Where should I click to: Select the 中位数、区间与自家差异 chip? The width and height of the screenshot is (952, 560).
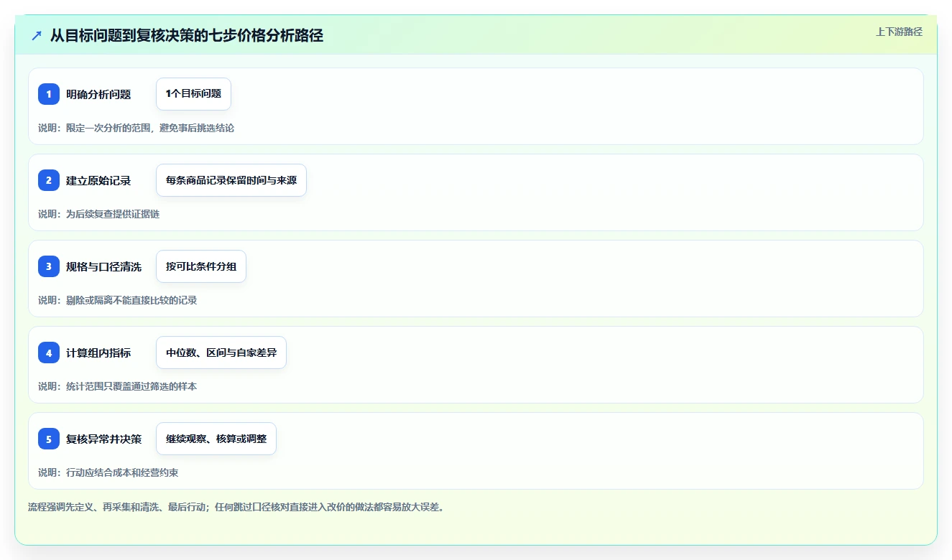(x=221, y=353)
